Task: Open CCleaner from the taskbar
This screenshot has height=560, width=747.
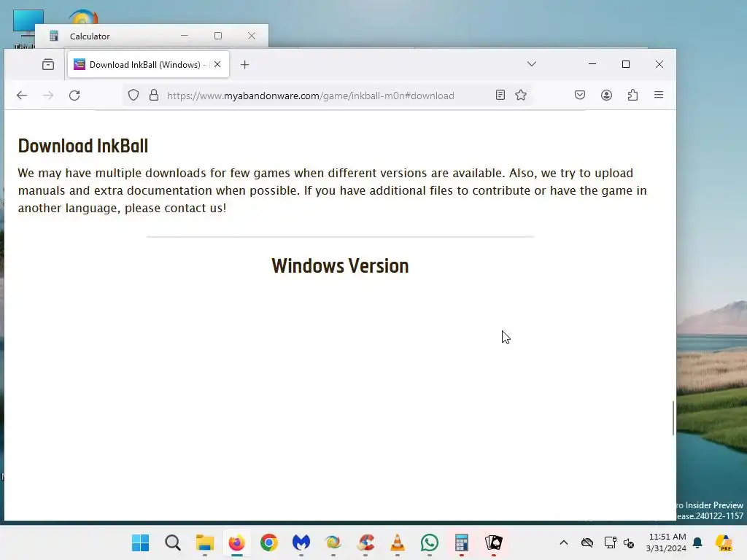Action: click(365, 542)
